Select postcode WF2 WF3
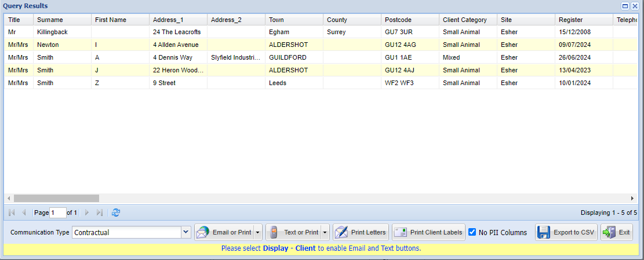 [x=410, y=83]
